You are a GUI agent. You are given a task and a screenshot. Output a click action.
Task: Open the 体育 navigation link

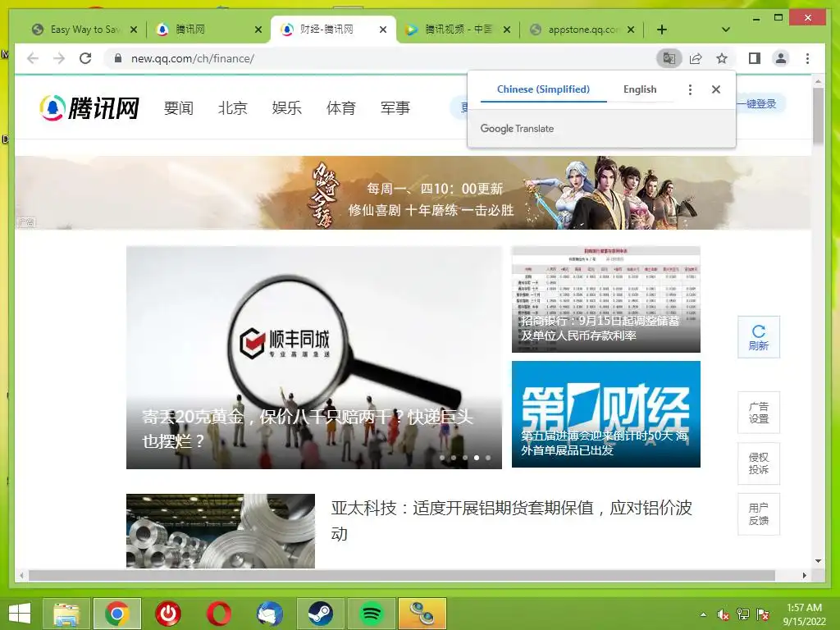point(340,107)
